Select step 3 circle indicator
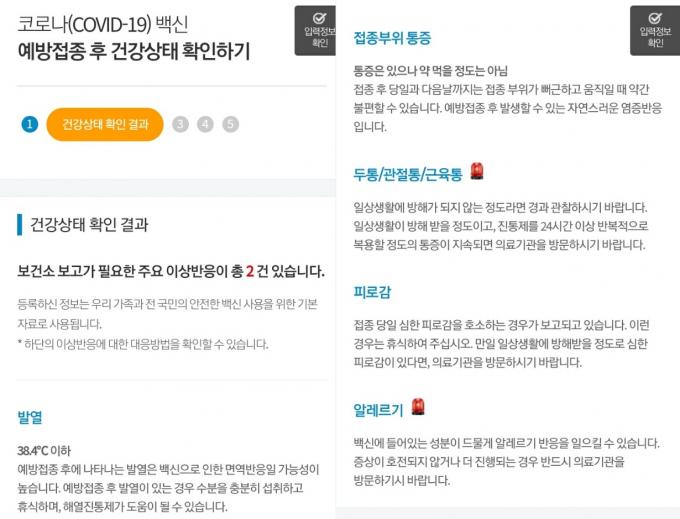 (x=180, y=124)
